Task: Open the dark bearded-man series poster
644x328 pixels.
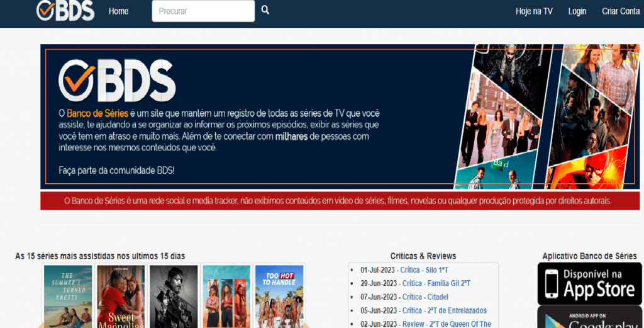Action: (x=174, y=296)
